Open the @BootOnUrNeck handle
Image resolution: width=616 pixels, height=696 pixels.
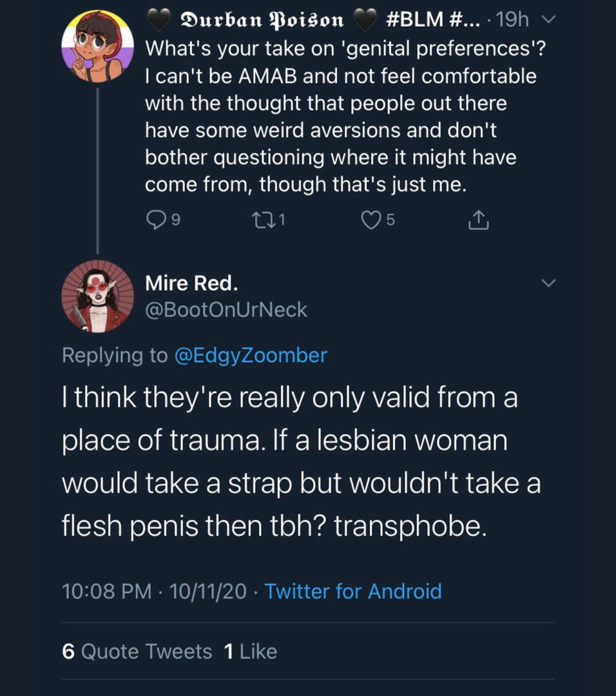coord(226,310)
